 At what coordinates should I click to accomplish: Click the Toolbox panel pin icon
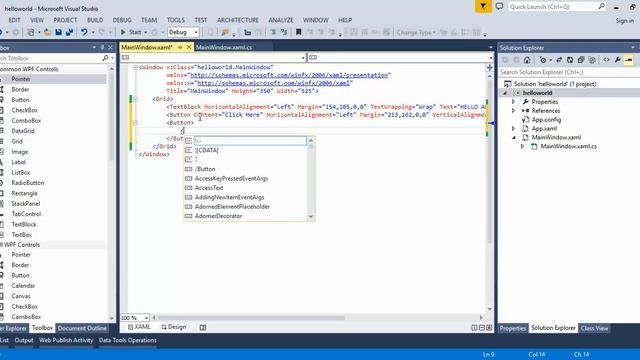[x=102, y=47]
